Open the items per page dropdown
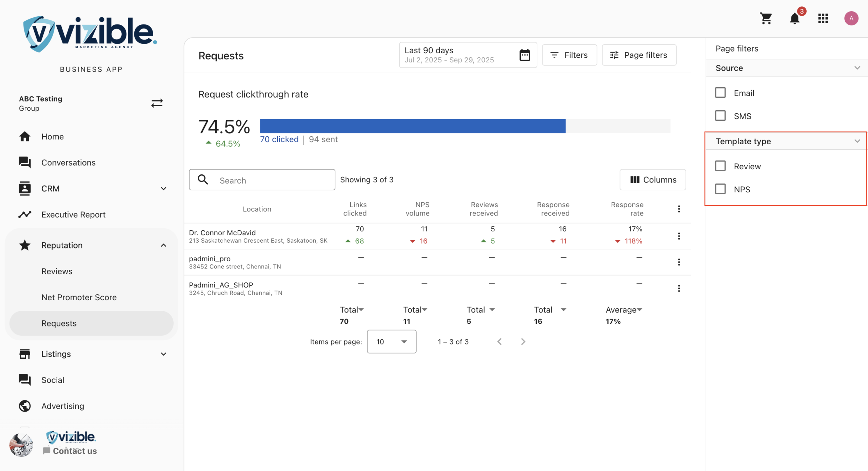 pyautogui.click(x=391, y=342)
